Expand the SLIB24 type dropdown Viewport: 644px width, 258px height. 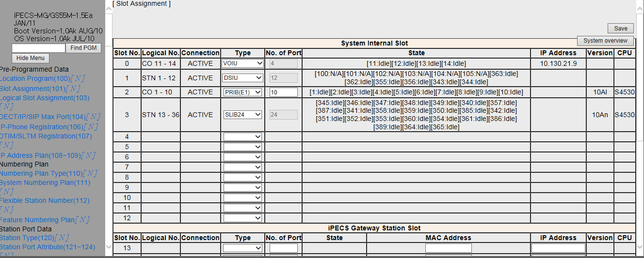[x=242, y=115]
